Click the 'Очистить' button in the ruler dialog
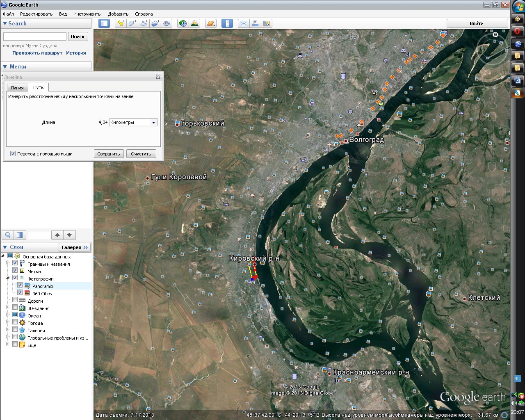Viewport: 525px width, 420px height. (x=141, y=154)
